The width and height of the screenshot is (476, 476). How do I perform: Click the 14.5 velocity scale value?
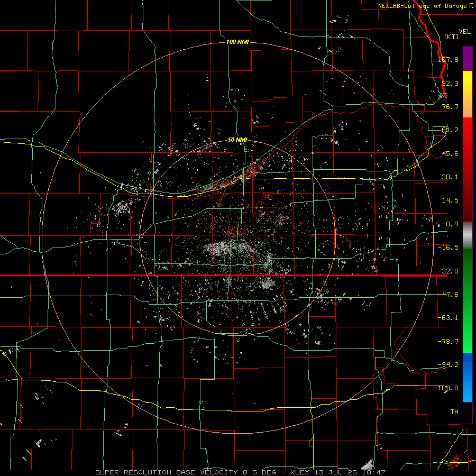[450, 200]
